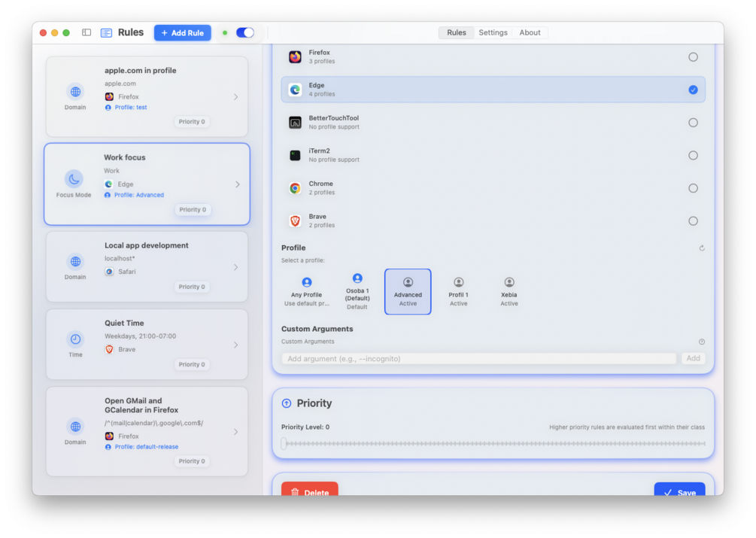Select the Edge radio button
The width and height of the screenshot is (756, 538).
(x=693, y=90)
